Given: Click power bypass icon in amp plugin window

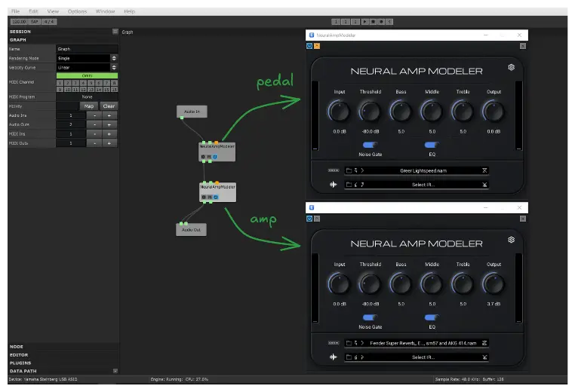Looking at the screenshot, I should (309, 219).
